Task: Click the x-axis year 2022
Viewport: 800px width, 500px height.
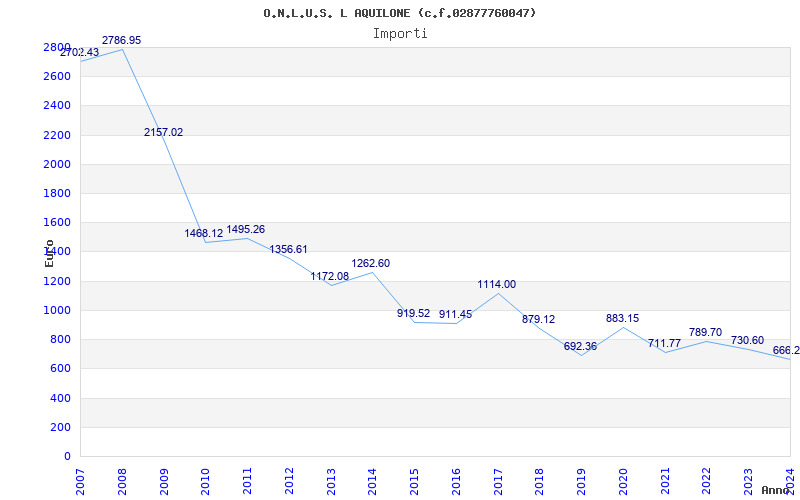Action: coord(707,482)
